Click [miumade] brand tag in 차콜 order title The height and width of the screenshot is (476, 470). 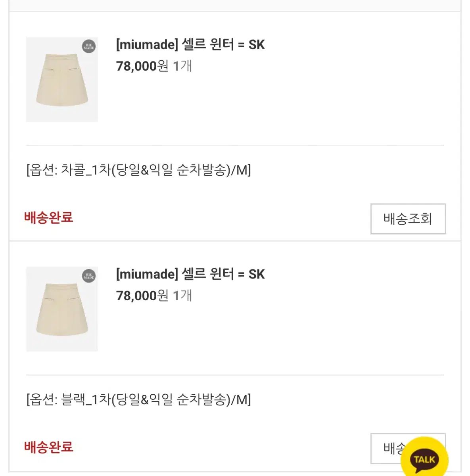tap(147, 44)
